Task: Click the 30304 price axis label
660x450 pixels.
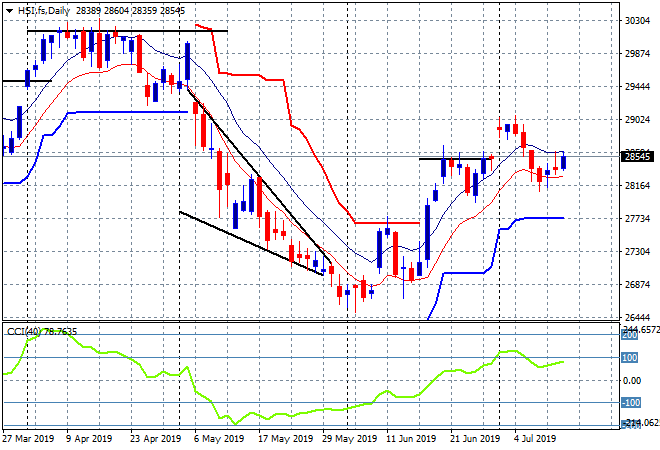Action: 637,21
